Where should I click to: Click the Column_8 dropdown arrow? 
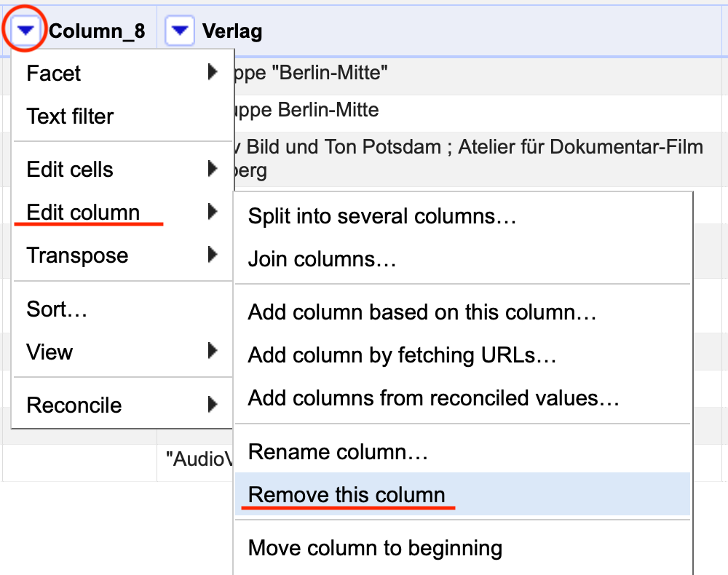(x=26, y=31)
